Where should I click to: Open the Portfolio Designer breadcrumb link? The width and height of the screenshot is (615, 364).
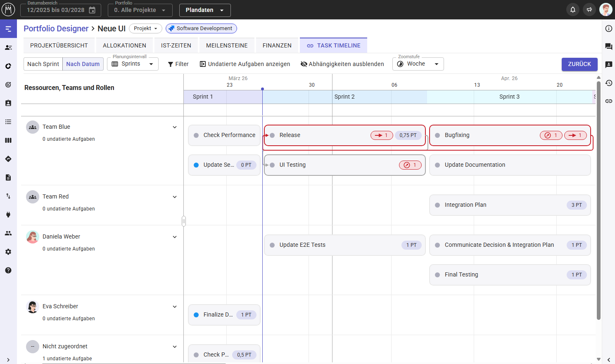pyautogui.click(x=56, y=28)
